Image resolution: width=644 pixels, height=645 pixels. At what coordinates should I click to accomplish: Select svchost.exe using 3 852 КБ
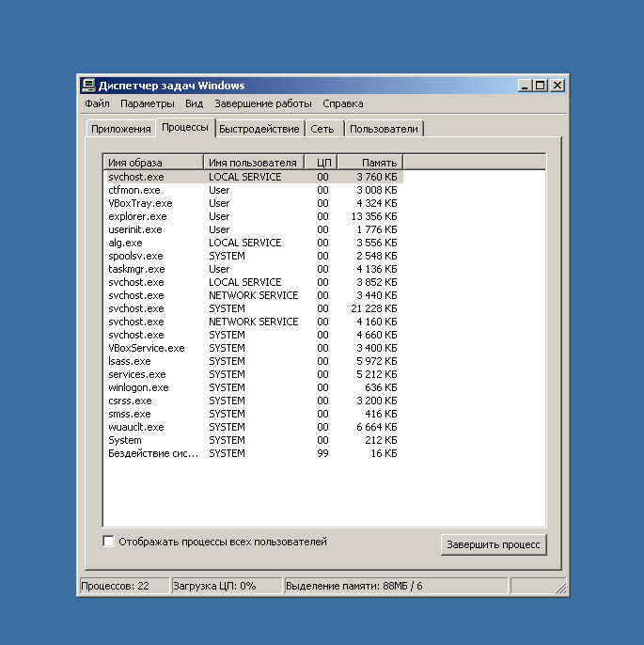[253, 282]
